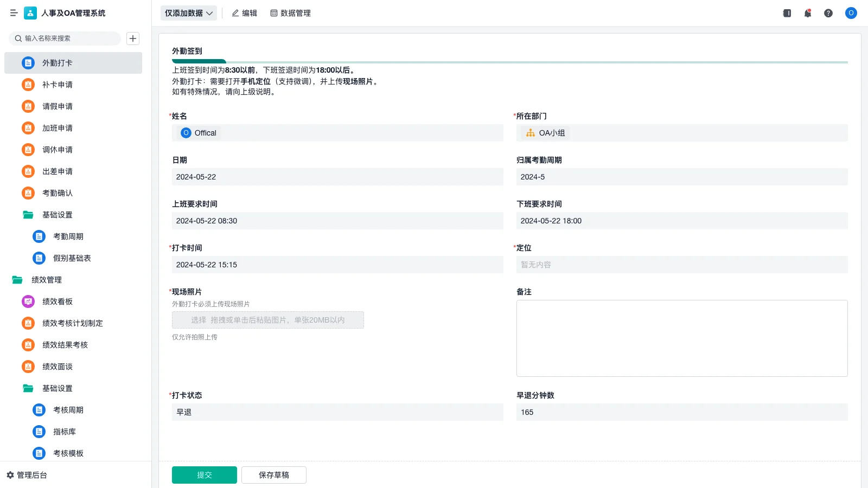The image size is (868, 488).
Task: Open the 绩效看板 dashboard icon
Action: click(28, 301)
